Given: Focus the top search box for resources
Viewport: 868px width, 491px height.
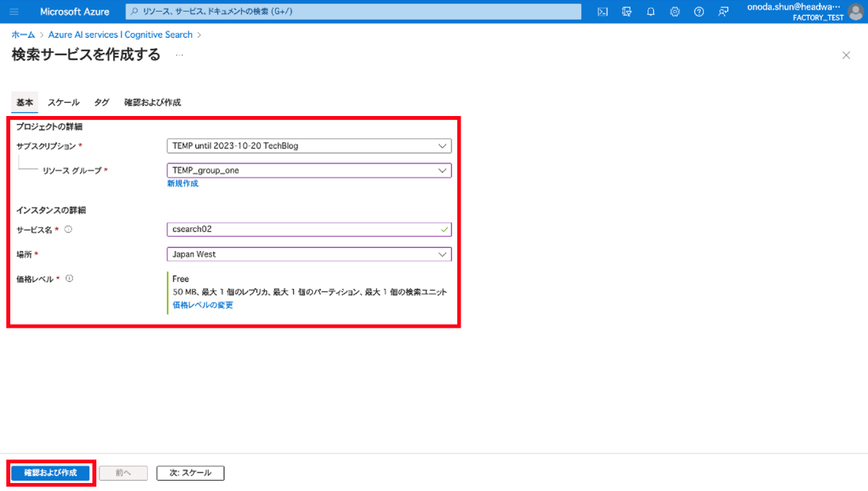Looking at the screenshot, I should (354, 12).
